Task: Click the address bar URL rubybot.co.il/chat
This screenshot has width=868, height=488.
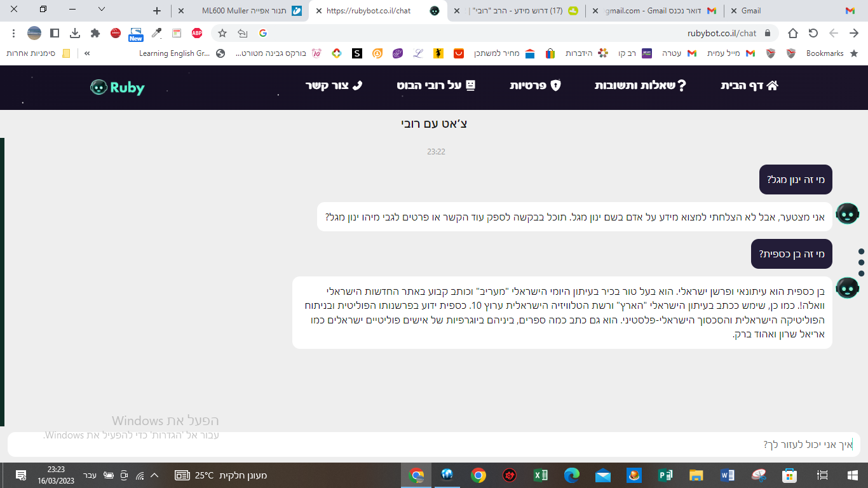Action: (x=722, y=33)
